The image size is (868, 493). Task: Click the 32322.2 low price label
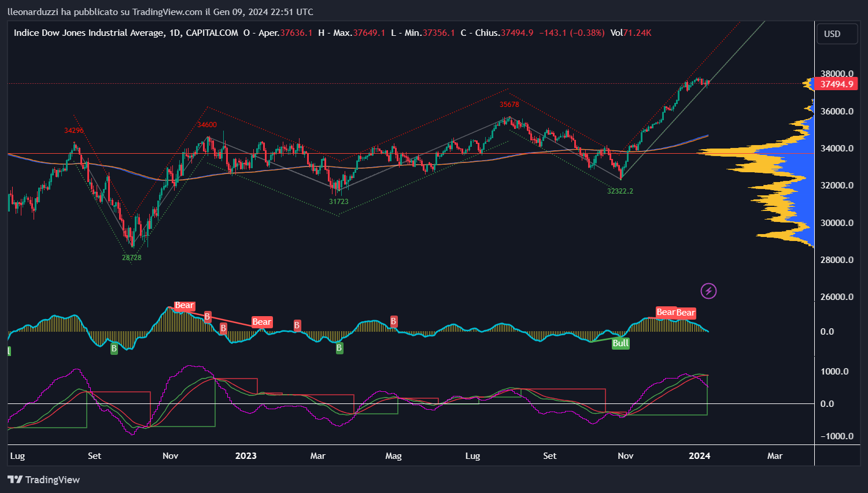tap(620, 191)
